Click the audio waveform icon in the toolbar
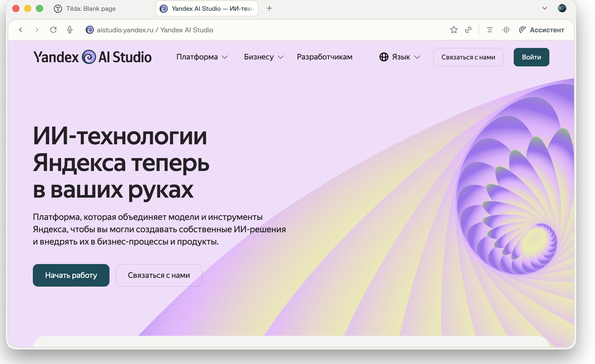This screenshot has height=364, width=595. click(x=506, y=30)
